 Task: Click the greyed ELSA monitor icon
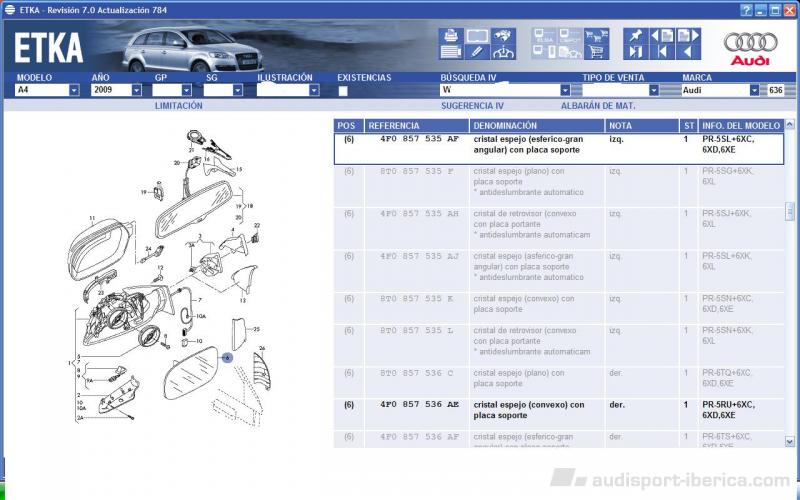click(x=544, y=36)
